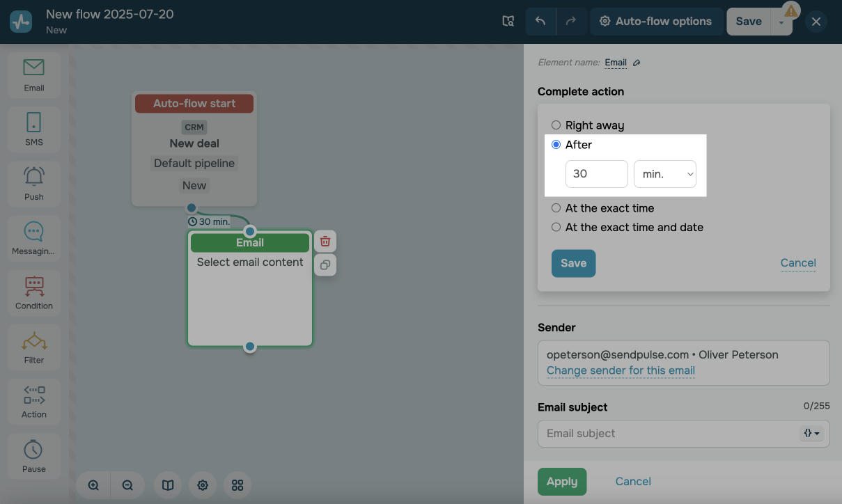Open the variables dropdown in Email subject
This screenshot has width=842, height=504.
pyautogui.click(x=812, y=433)
